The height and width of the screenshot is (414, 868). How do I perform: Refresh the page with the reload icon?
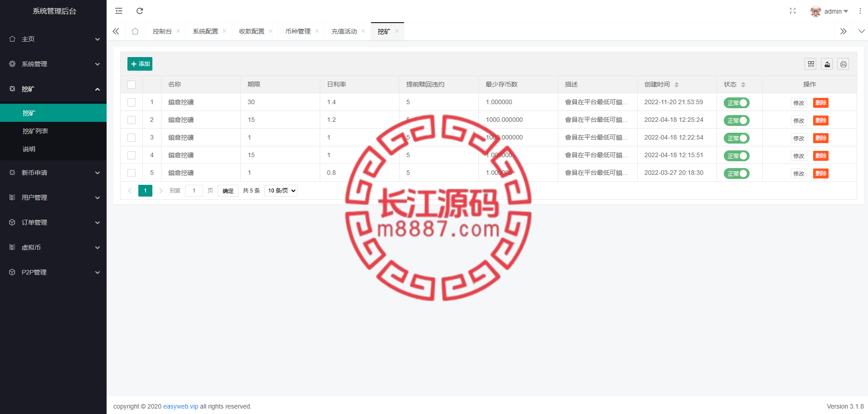coord(140,11)
